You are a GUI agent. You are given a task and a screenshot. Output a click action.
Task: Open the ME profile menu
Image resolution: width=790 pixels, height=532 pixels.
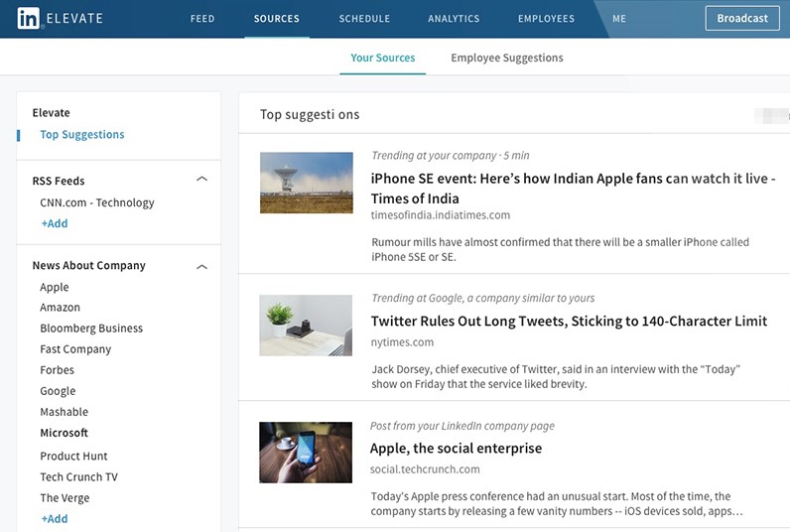(619, 19)
